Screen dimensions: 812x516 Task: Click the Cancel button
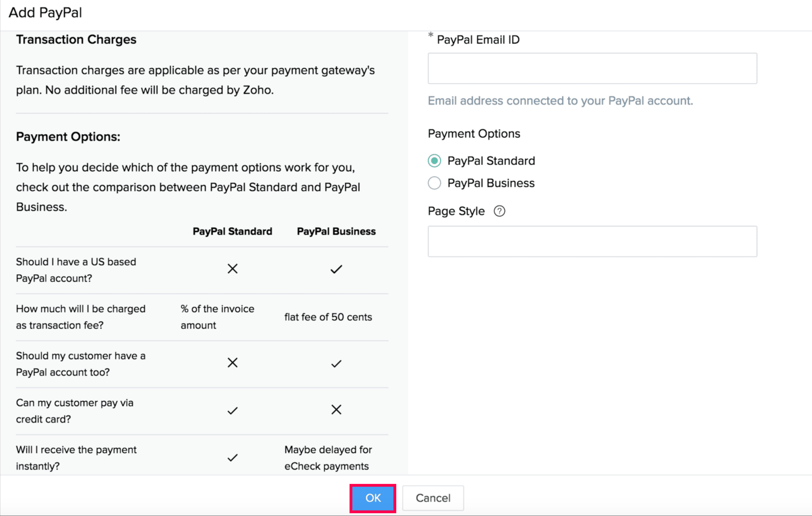click(433, 498)
